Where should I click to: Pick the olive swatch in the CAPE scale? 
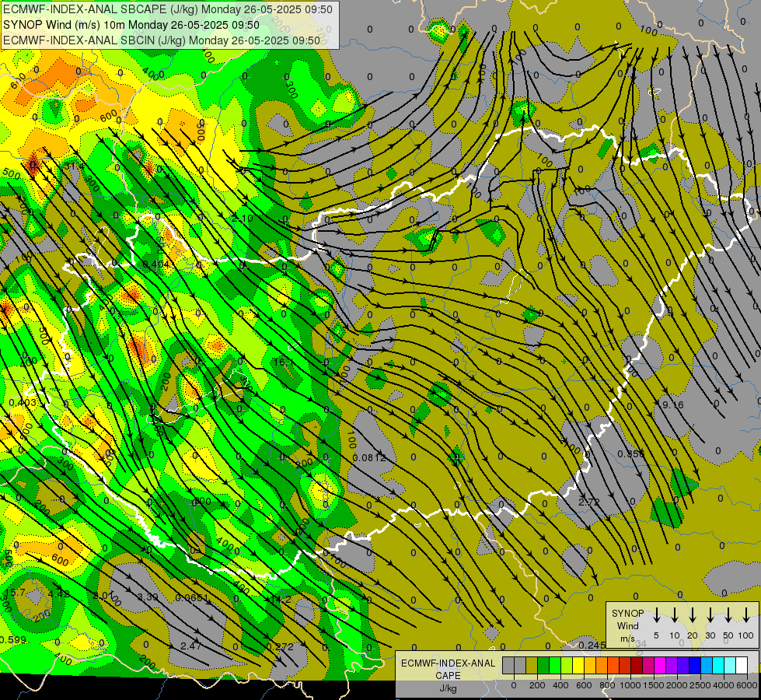(532, 665)
